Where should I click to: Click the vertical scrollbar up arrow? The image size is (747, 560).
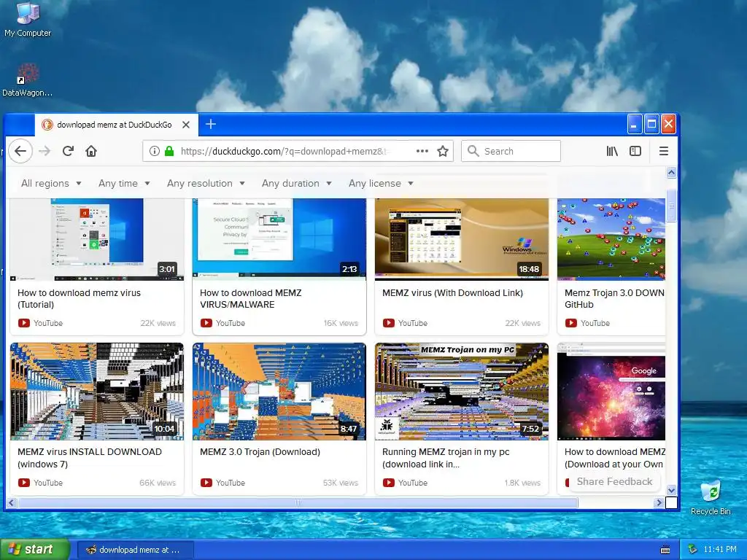click(671, 173)
